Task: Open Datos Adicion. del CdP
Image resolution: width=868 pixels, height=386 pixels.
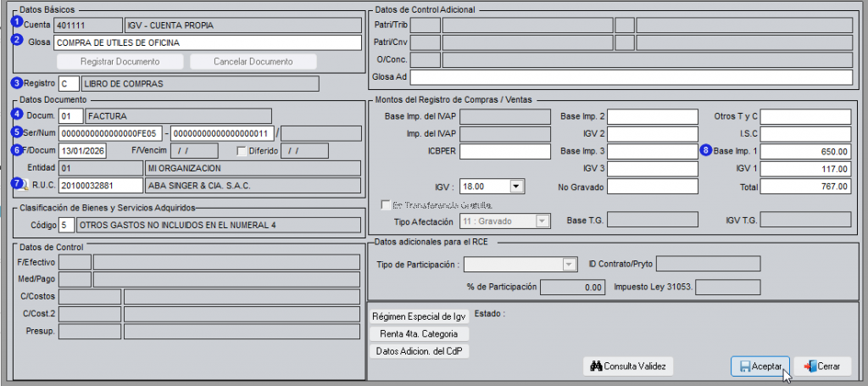Action: tap(419, 351)
